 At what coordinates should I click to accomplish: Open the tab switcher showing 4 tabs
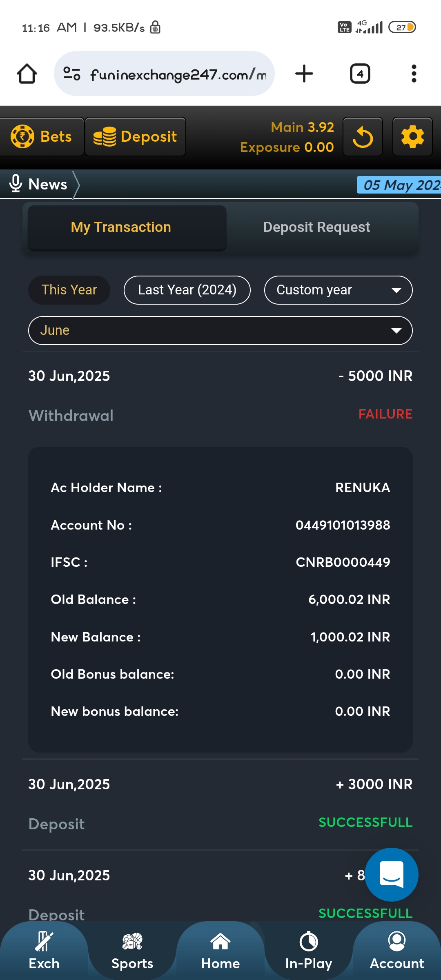(x=360, y=74)
